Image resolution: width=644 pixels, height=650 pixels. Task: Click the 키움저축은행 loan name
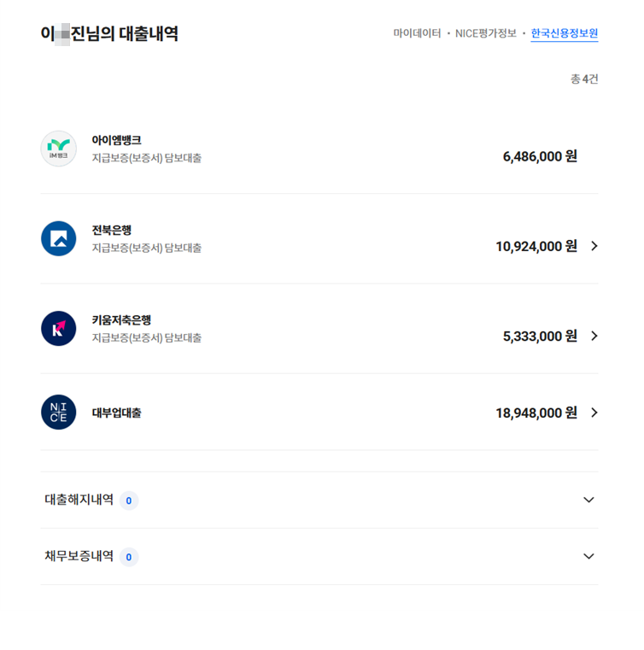121,319
